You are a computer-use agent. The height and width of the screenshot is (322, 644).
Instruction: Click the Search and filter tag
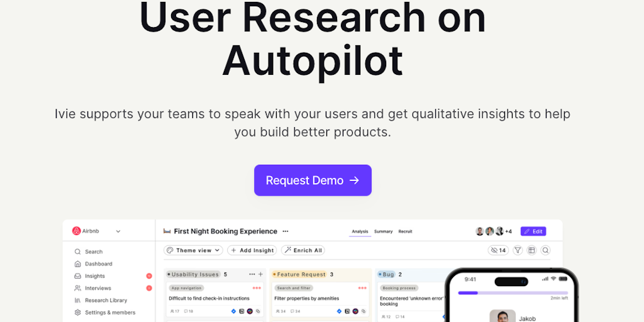(x=294, y=288)
